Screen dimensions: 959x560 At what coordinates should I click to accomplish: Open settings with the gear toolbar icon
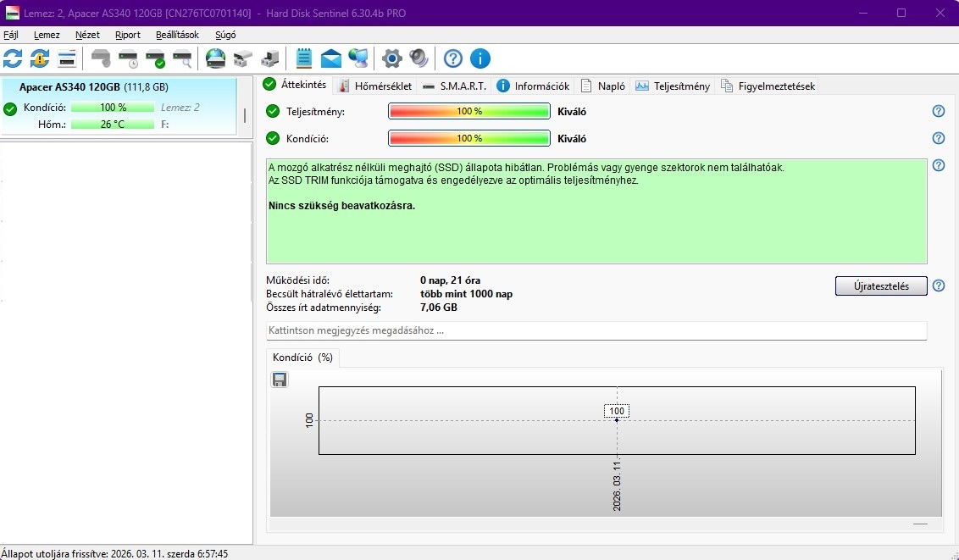point(392,58)
